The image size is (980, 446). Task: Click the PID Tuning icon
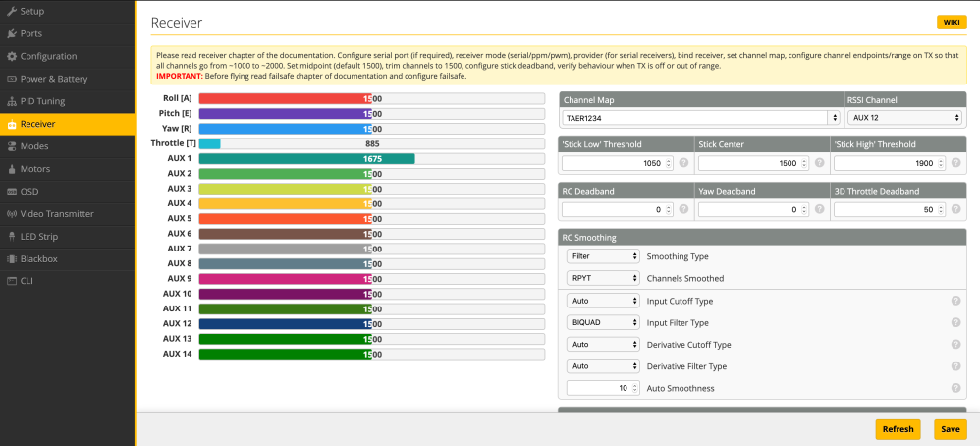[12, 101]
